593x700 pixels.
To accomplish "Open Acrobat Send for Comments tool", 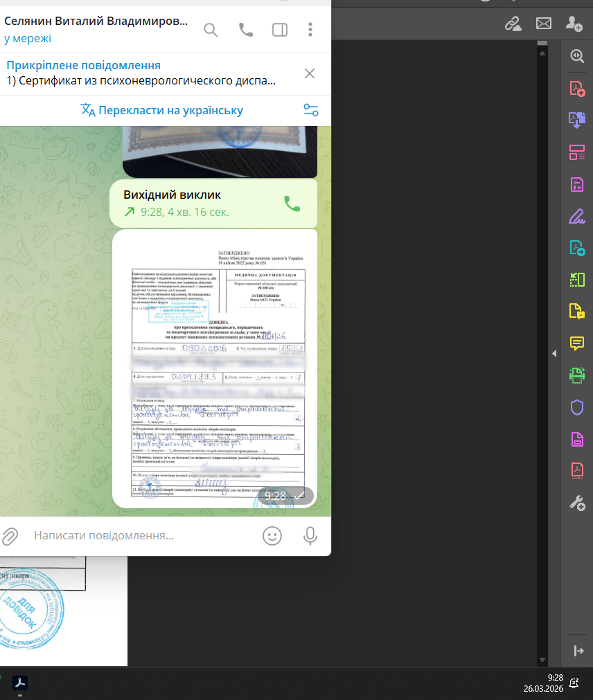I will click(577, 311).
